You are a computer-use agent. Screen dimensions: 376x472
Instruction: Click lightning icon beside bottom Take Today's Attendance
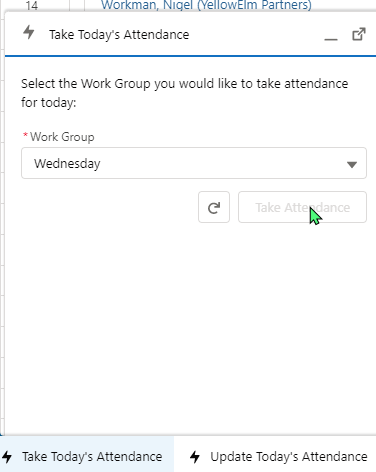click(x=7, y=457)
